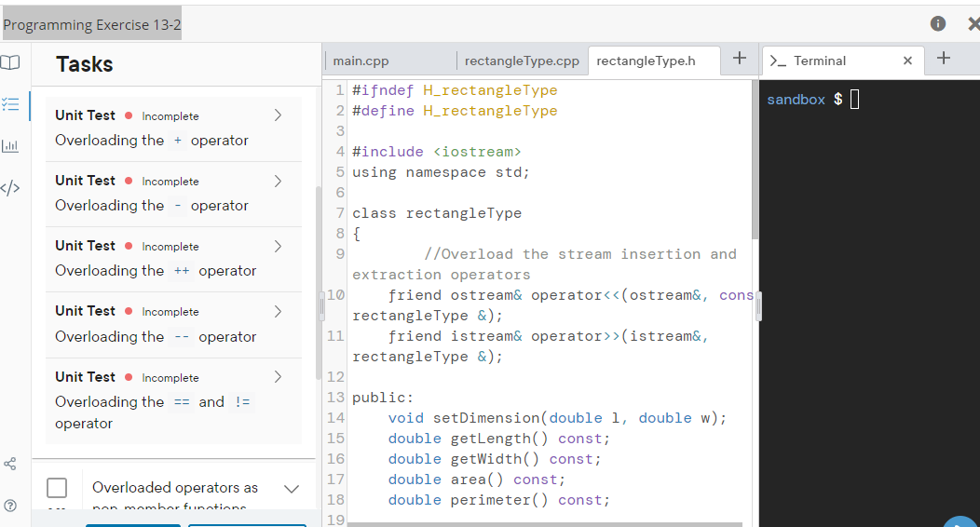Click the 'class rectangleType' code line

click(436, 213)
